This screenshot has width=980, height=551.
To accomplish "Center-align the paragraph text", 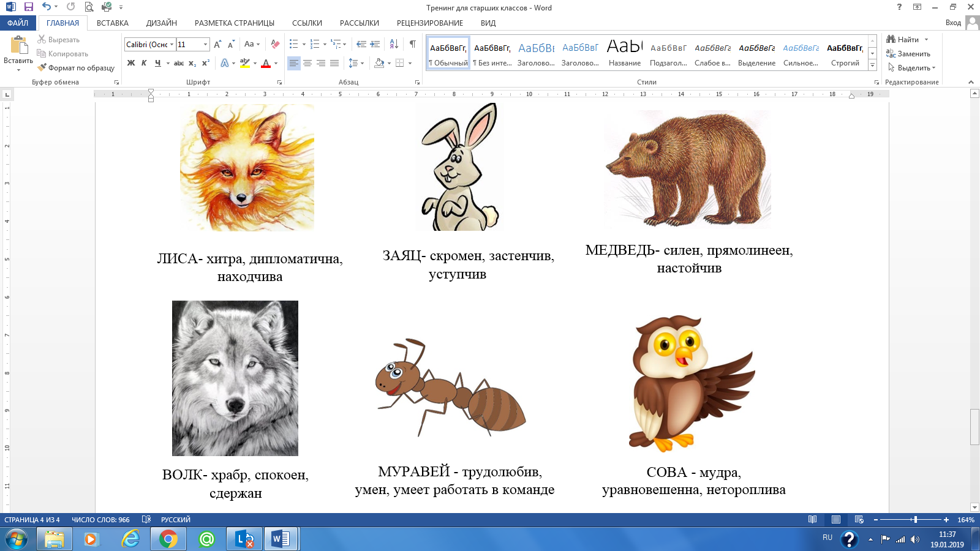I will tap(307, 63).
